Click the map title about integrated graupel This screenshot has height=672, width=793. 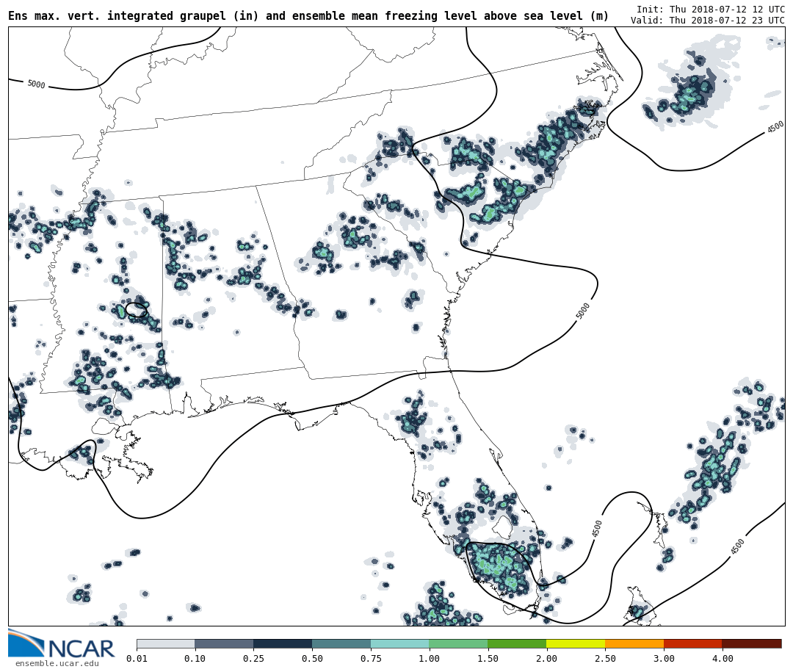click(x=308, y=16)
